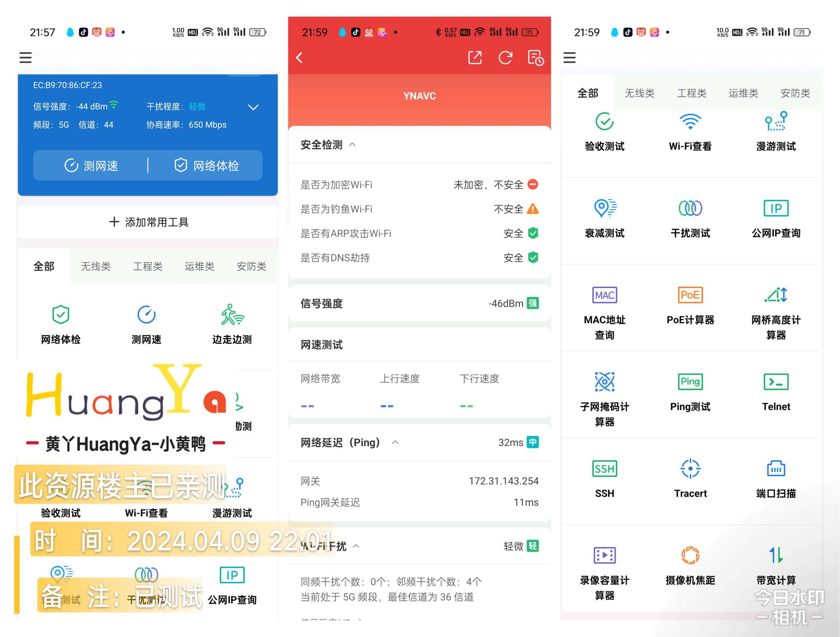Tap the 网关 172.31.143.254 row
The image size is (840, 637).
coord(419,481)
